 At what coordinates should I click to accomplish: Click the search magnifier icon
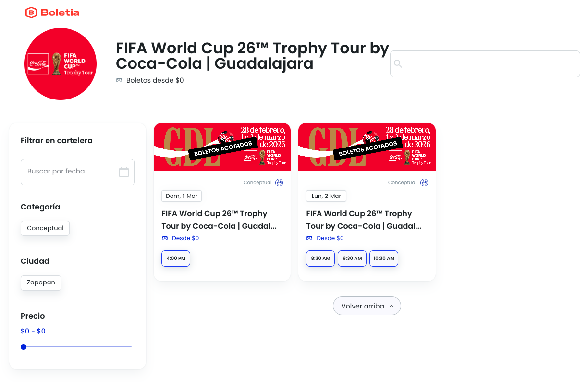(398, 64)
